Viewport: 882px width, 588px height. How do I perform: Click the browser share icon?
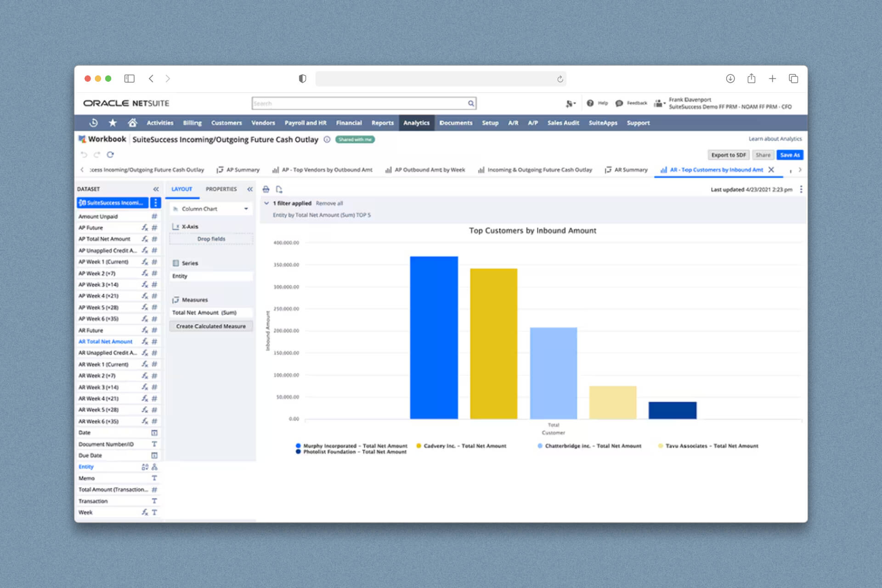tap(752, 79)
